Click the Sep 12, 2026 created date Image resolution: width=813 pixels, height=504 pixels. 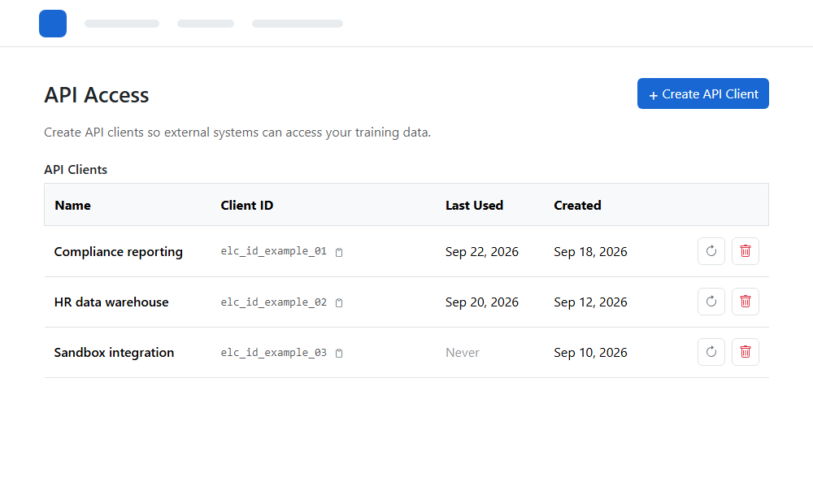590,302
